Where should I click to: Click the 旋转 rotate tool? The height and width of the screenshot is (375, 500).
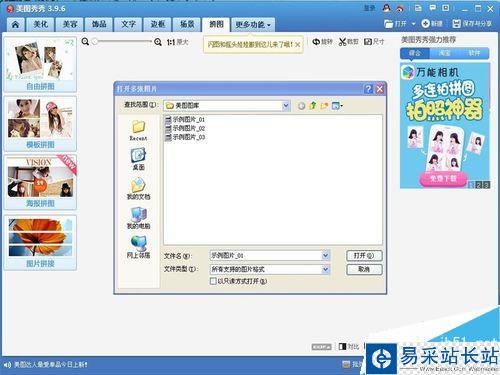pos(322,42)
